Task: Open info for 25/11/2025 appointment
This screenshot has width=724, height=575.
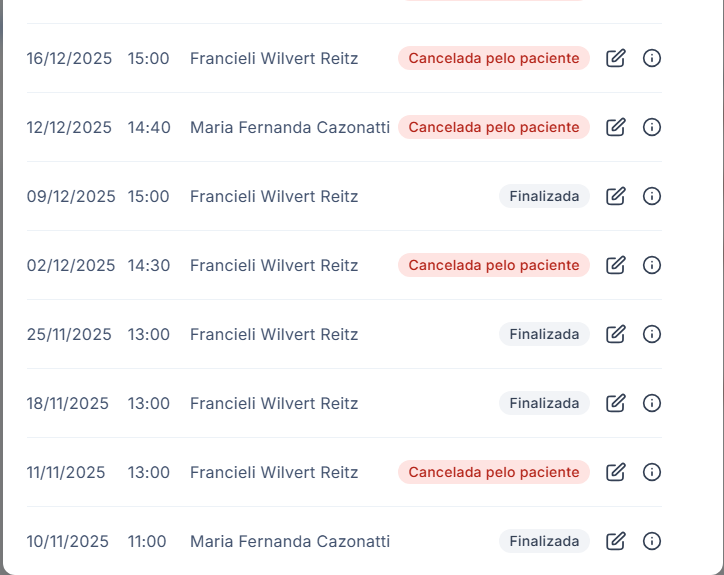Action: [x=652, y=334]
